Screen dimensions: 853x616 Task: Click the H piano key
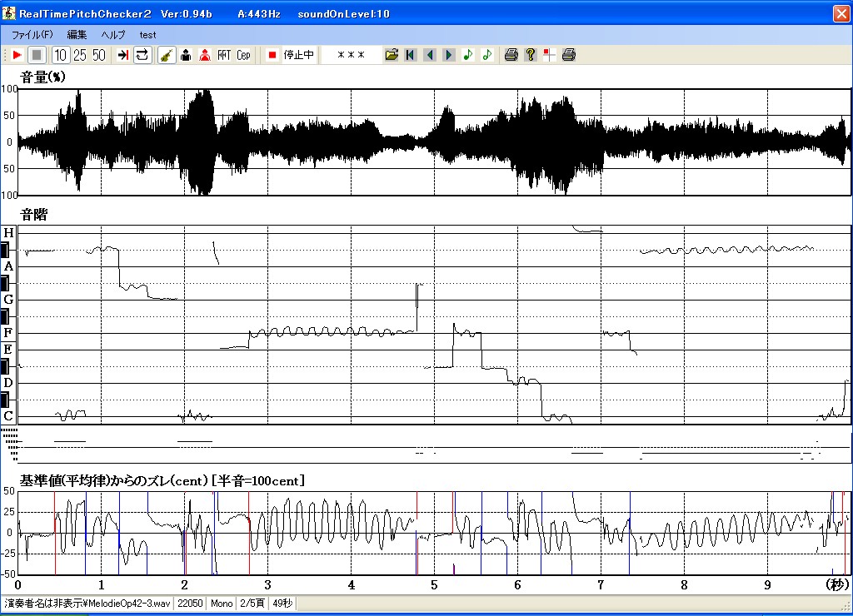[x=8, y=233]
